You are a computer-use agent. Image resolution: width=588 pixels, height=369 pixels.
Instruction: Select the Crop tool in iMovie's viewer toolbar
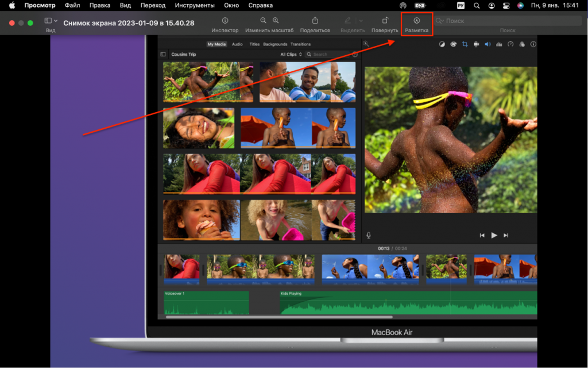pyautogui.click(x=466, y=44)
